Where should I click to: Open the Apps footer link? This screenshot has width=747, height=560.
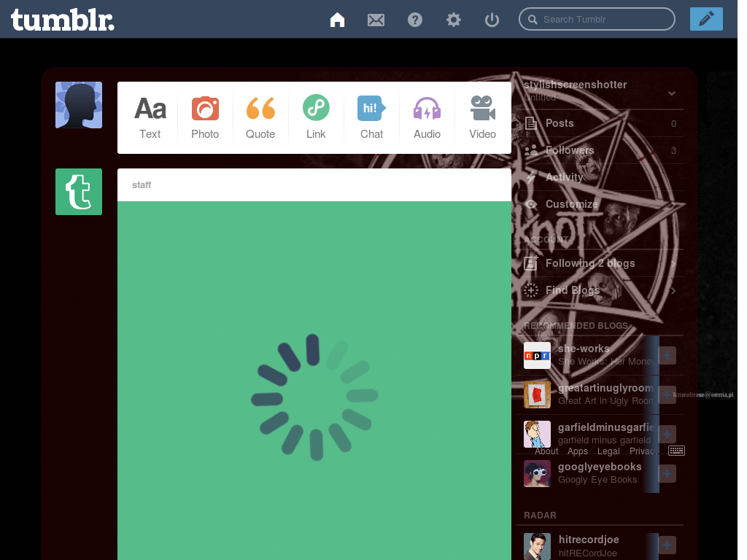(x=578, y=451)
